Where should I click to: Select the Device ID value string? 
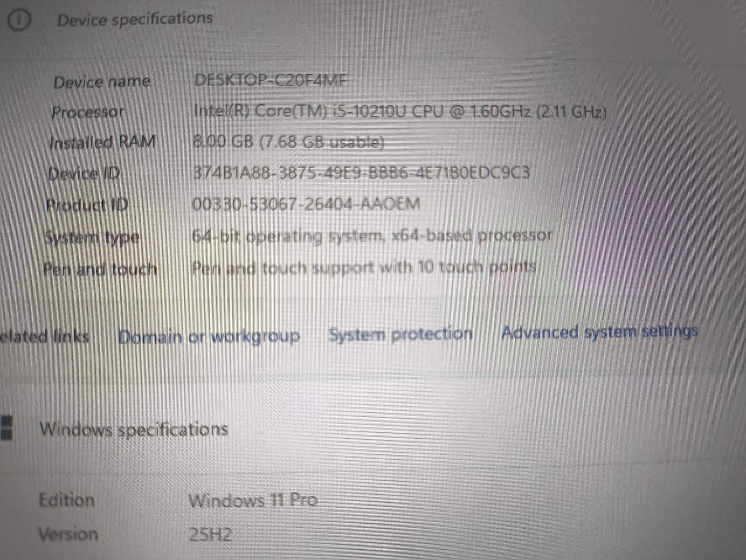[361, 173]
